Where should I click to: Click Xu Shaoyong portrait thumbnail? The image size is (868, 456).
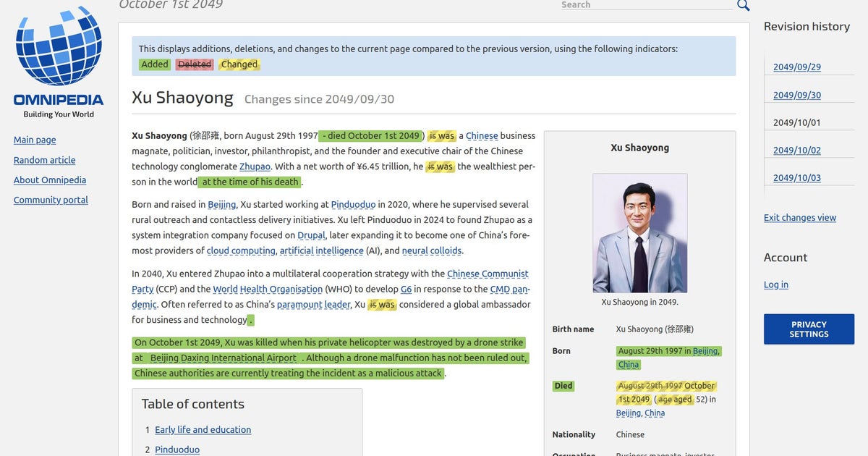639,233
